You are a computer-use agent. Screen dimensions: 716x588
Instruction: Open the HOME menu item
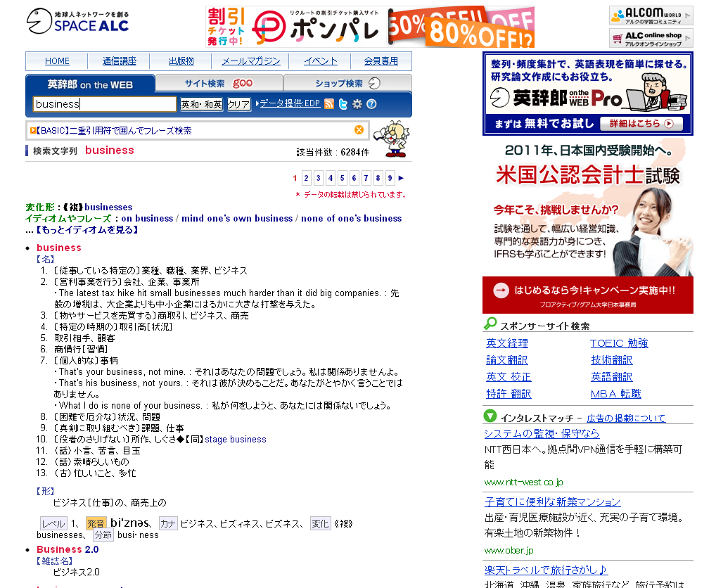click(57, 61)
